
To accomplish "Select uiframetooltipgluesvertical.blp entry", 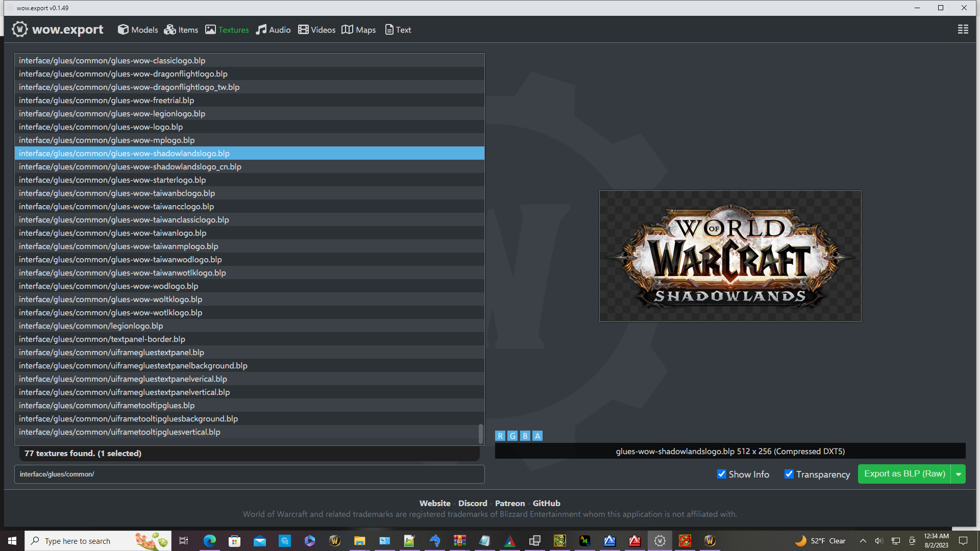I will (250, 432).
